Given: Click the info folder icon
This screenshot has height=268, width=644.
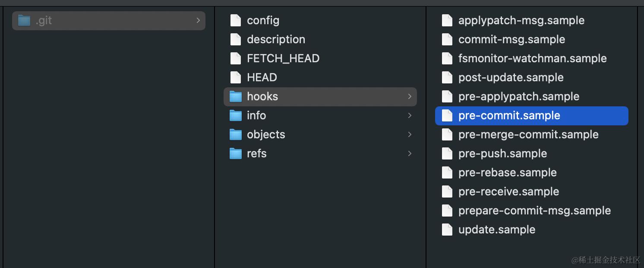Looking at the screenshot, I should point(236,115).
